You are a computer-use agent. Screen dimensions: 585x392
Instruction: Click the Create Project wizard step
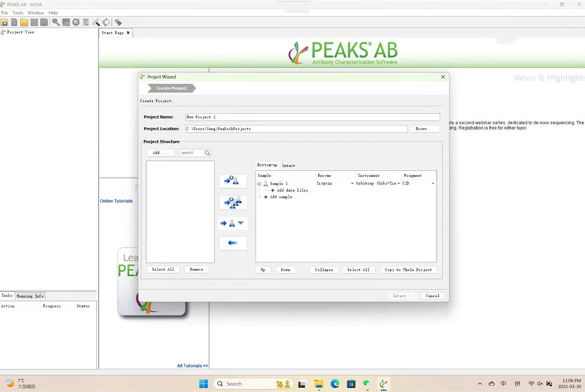(x=171, y=89)
